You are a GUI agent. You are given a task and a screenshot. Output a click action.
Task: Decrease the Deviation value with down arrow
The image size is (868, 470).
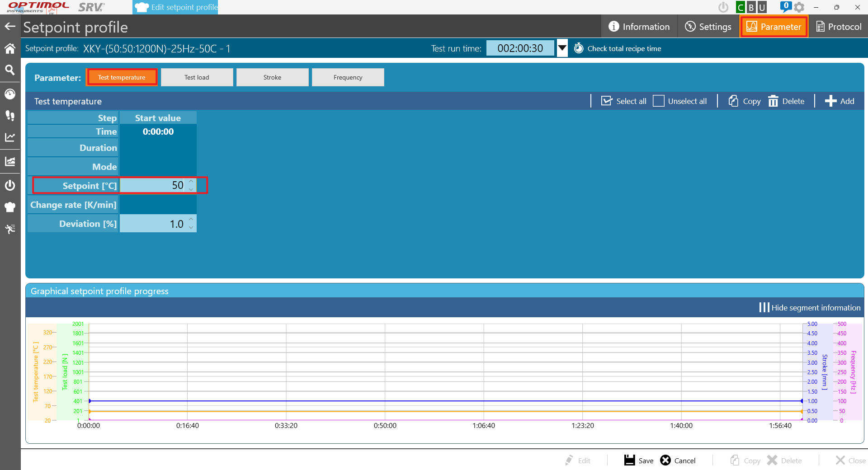[x=191, y=227]
